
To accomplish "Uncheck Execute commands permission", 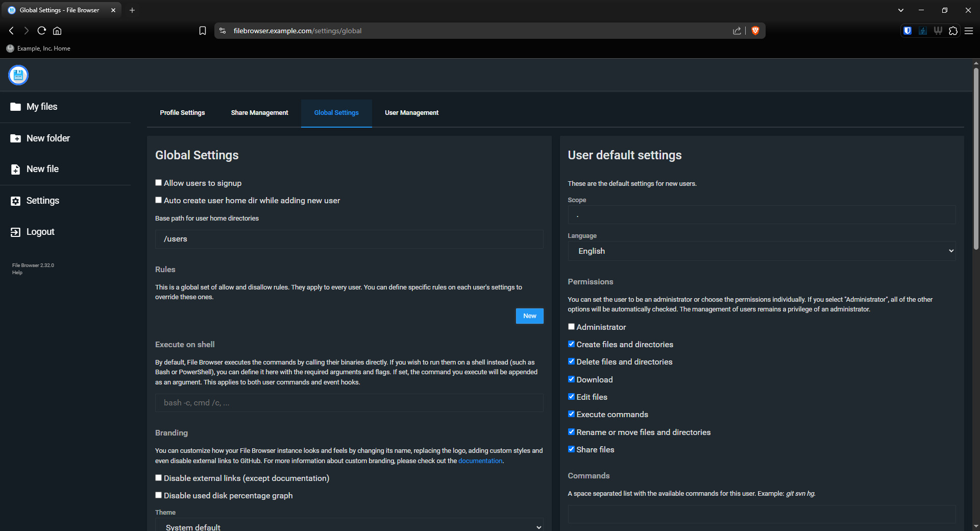I will 571,414.
